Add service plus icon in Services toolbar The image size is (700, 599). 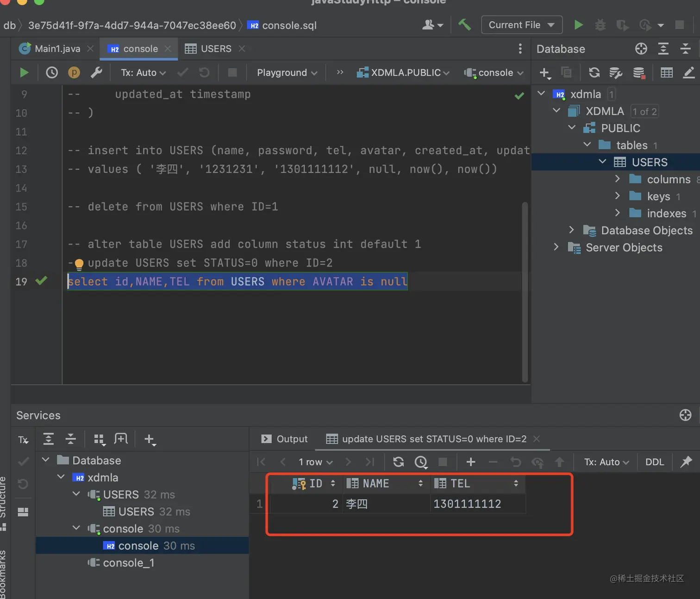(150, 439)
